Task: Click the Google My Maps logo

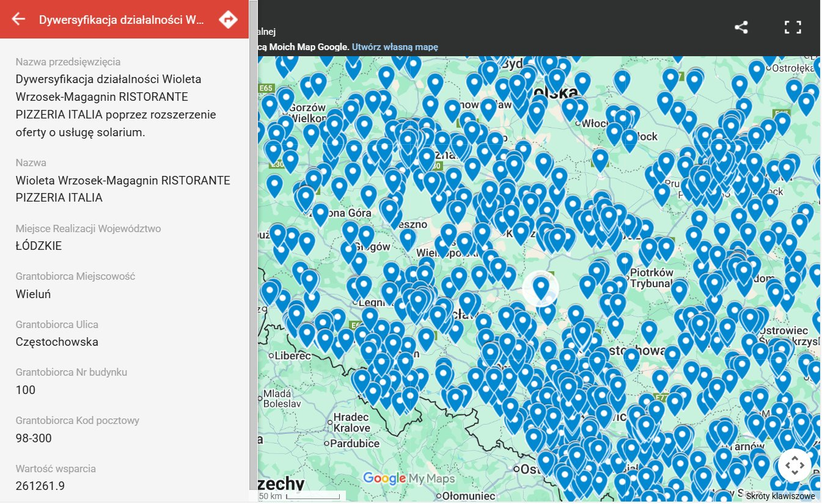Action: 409,478
